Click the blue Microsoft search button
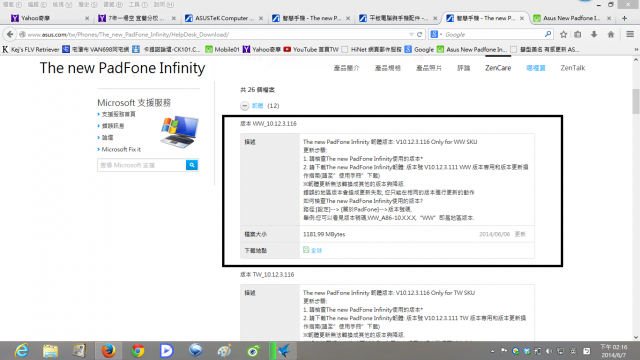This screenshot has height=360, width=640. (192, 165)
